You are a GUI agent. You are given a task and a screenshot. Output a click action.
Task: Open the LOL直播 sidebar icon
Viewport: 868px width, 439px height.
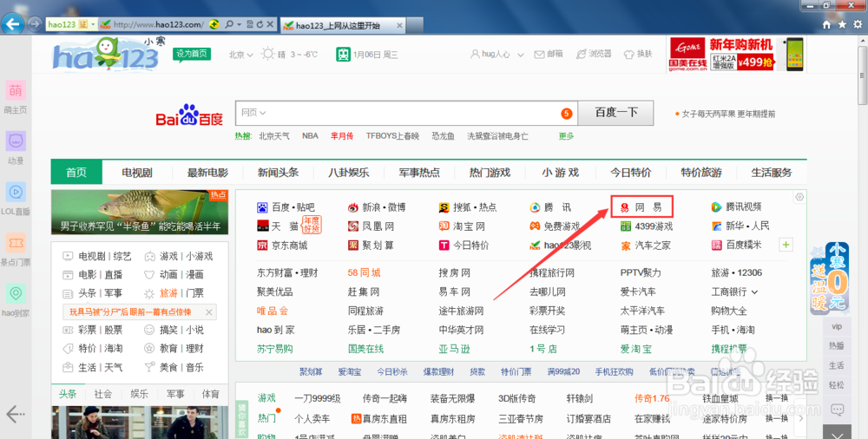[x=16, y=192]
